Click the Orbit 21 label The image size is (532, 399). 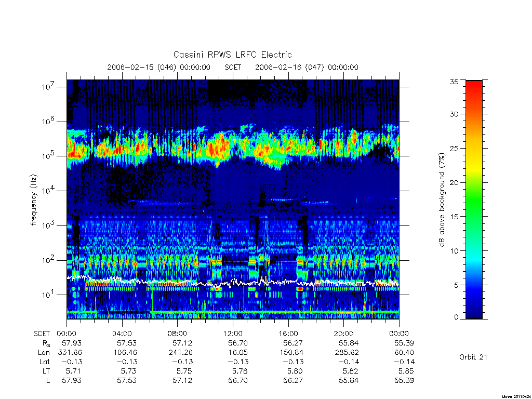(473, 357)
